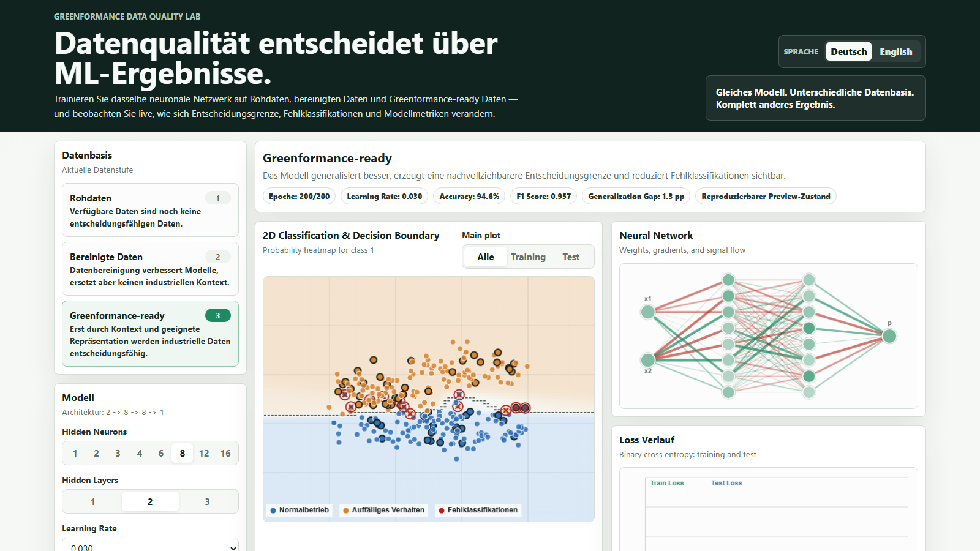This screenshot has width=980, height=551.
Task: Click the Loss Verlauf panel title
Action: [647, 440]
